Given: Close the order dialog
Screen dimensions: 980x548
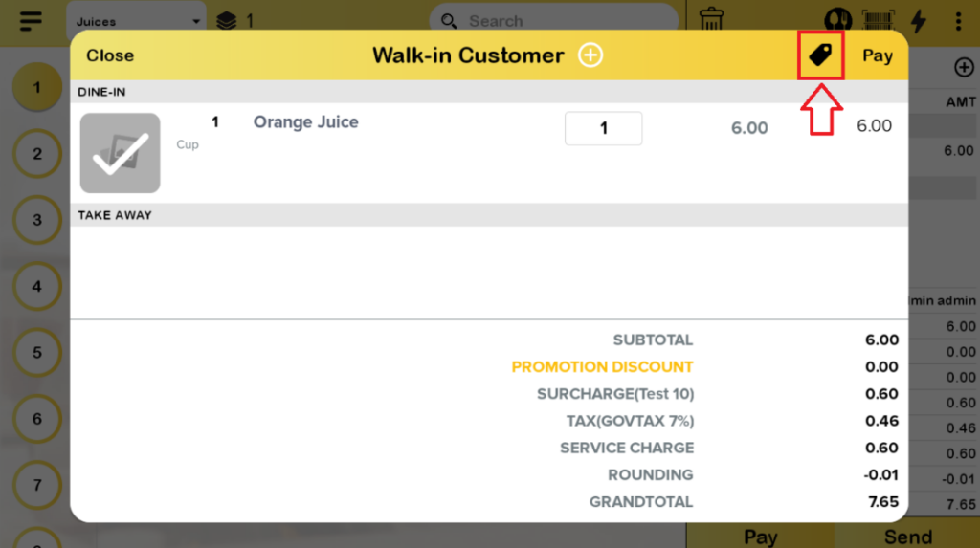Looking at the screenshot, I should [110, 55].
